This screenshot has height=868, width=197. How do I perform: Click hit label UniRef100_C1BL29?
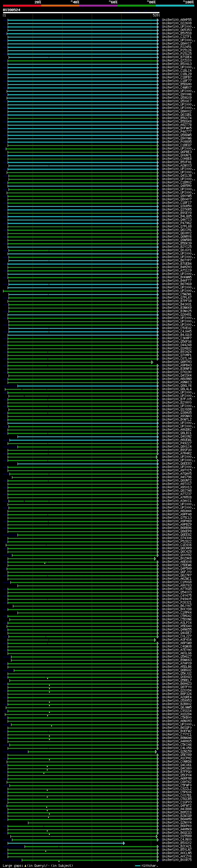click(x=177, y=74)
